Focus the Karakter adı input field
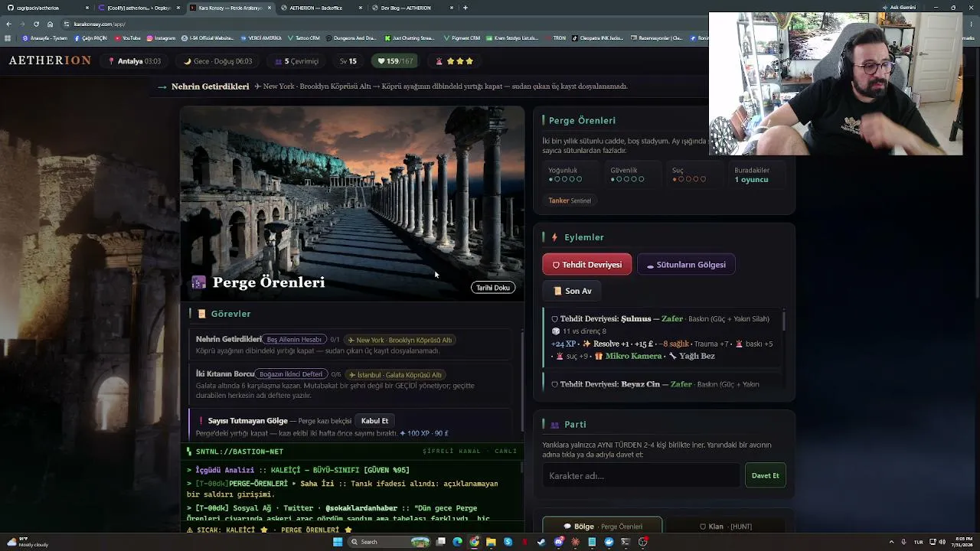Image resolution: width=980 pixels, height=551 pixels. [641, 475]
